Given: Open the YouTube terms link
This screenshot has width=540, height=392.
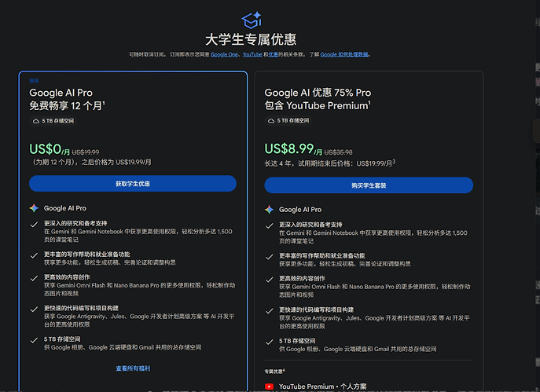Looking at the screenshot, I should pyautogui.click(x=252, y=54).
